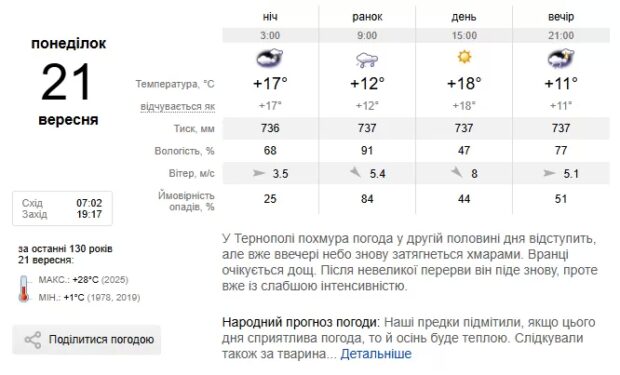This screenshot has height=375, width=620.
Task: Click the wind arrow beside 5.1
Action: click(x=550, y=173)
